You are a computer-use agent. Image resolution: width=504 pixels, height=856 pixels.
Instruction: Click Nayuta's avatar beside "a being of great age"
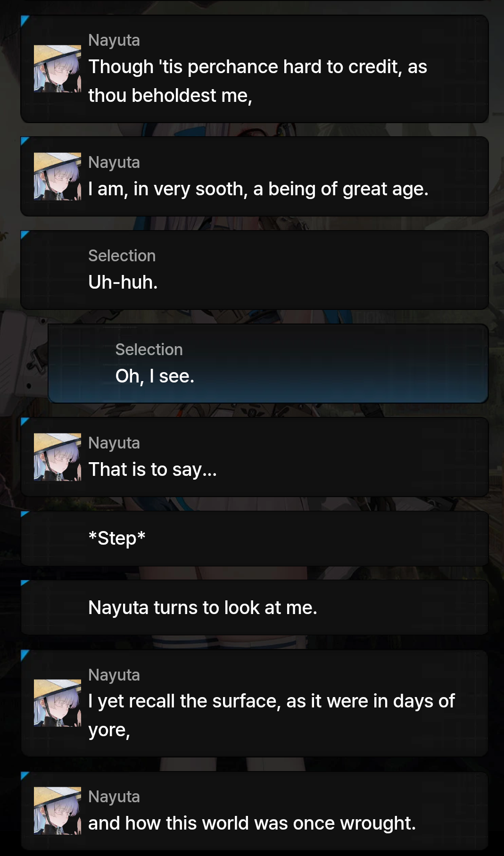[58, 176]
